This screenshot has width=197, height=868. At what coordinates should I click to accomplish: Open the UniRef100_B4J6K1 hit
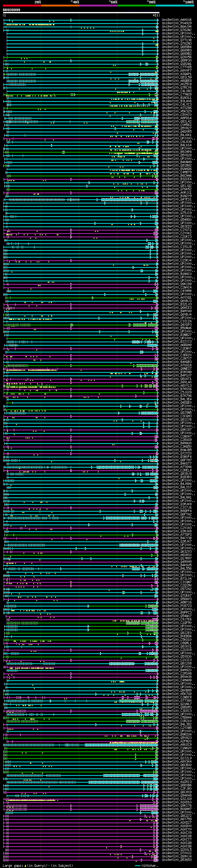pyautogui.click(x=177, y=135)
